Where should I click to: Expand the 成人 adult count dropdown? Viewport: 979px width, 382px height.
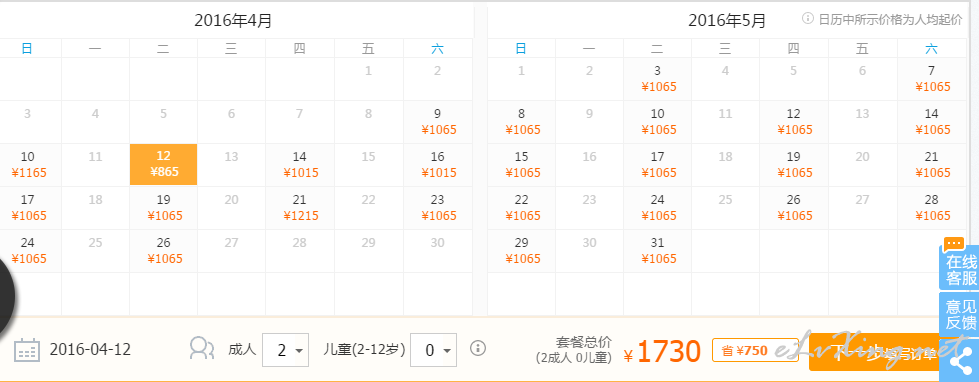pos(285,350)
